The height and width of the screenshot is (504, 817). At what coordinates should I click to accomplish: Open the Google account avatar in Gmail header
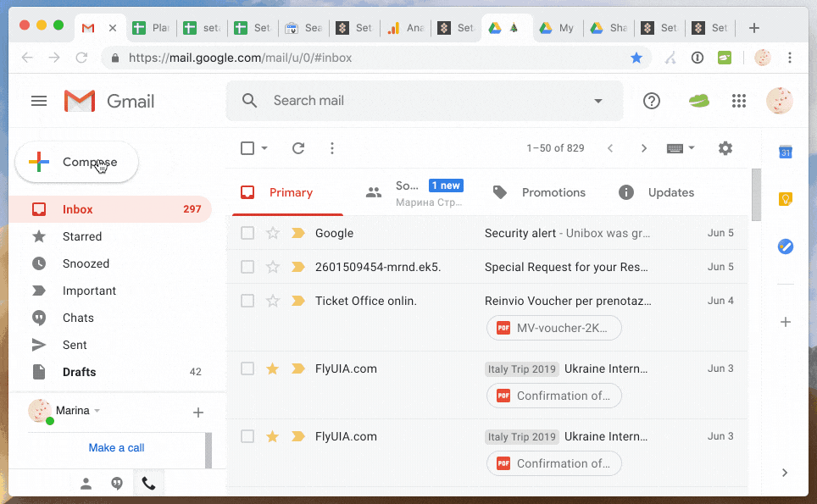780,101
